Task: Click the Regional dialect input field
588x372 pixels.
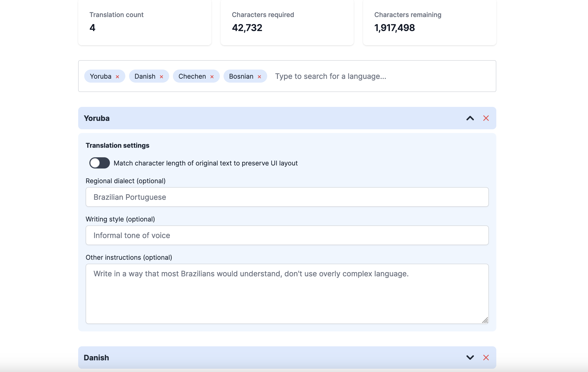Action: 287,197
